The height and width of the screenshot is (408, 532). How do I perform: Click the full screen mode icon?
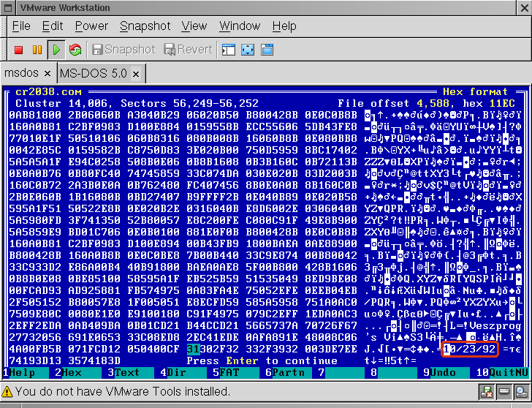click(248, 50)
